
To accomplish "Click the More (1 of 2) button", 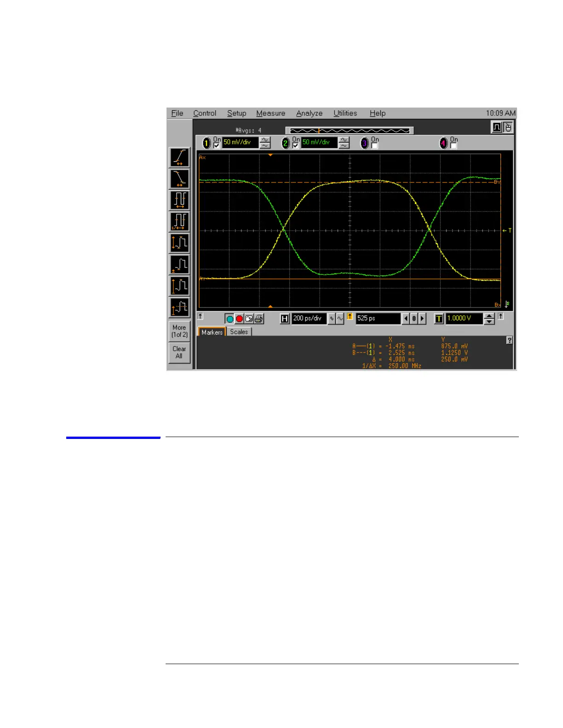I will (x=179, y=331).
